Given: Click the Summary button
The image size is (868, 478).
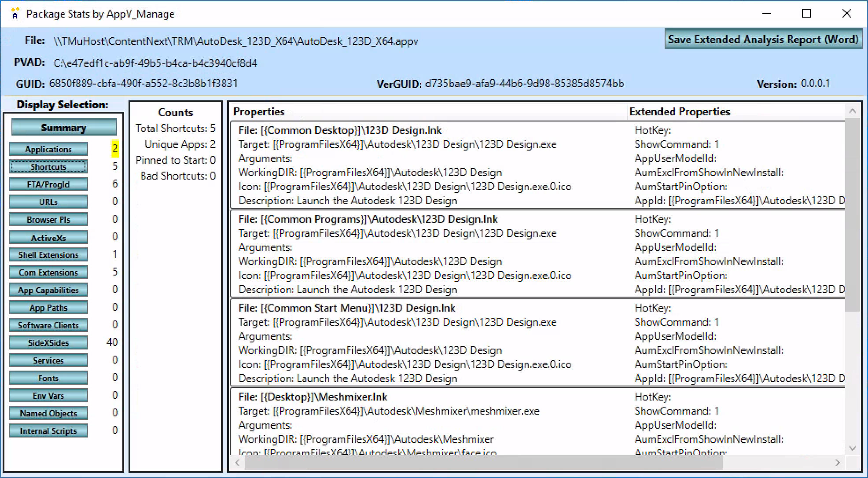Looking at the screenshot, I should click(64, 128).
